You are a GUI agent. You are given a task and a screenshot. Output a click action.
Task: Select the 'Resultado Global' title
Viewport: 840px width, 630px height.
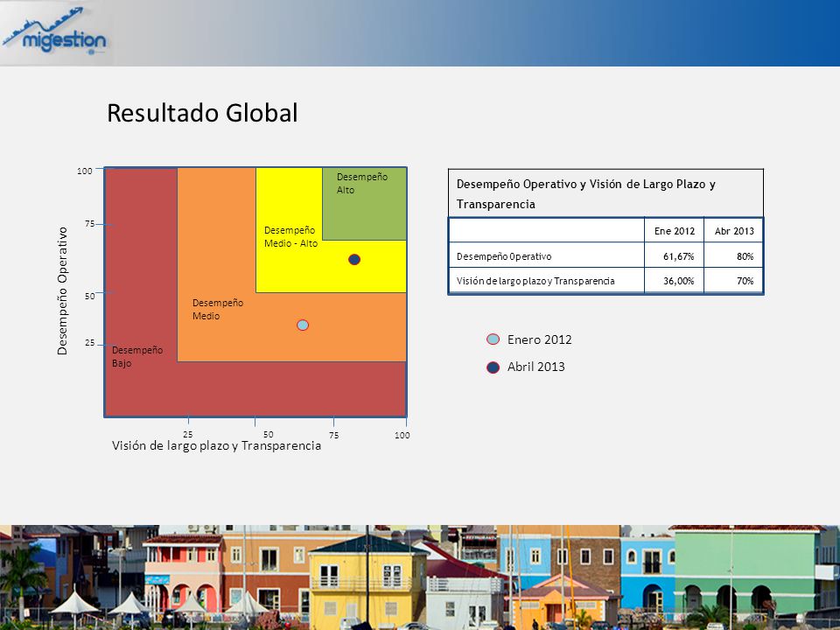[202, 113]
